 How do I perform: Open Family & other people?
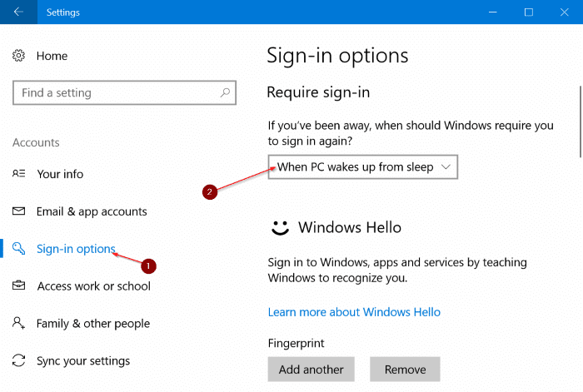click(x=93, y=324)
